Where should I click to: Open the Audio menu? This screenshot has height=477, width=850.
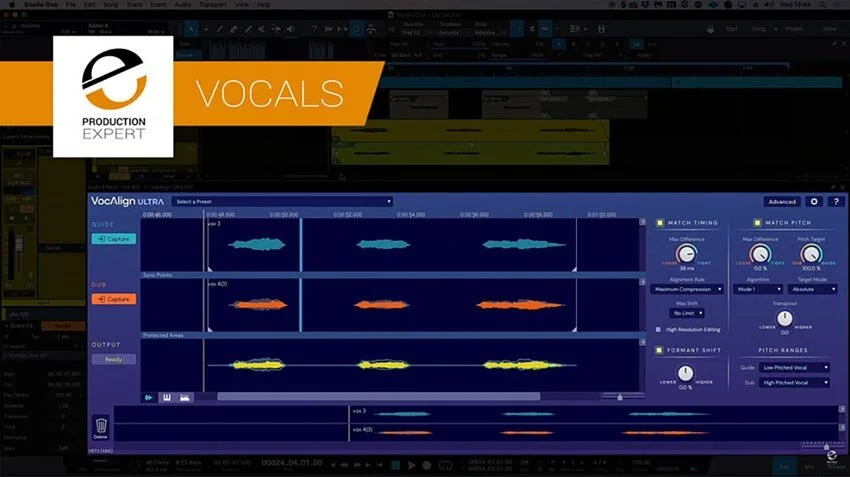point(183,4)
